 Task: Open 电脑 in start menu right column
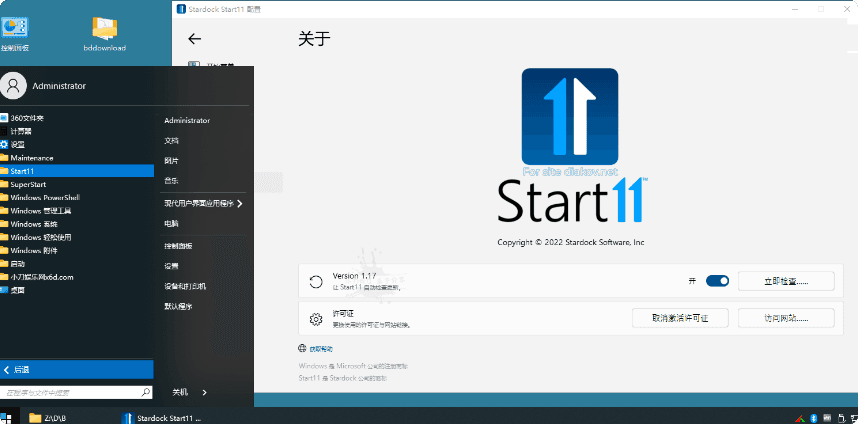point(171,224)
